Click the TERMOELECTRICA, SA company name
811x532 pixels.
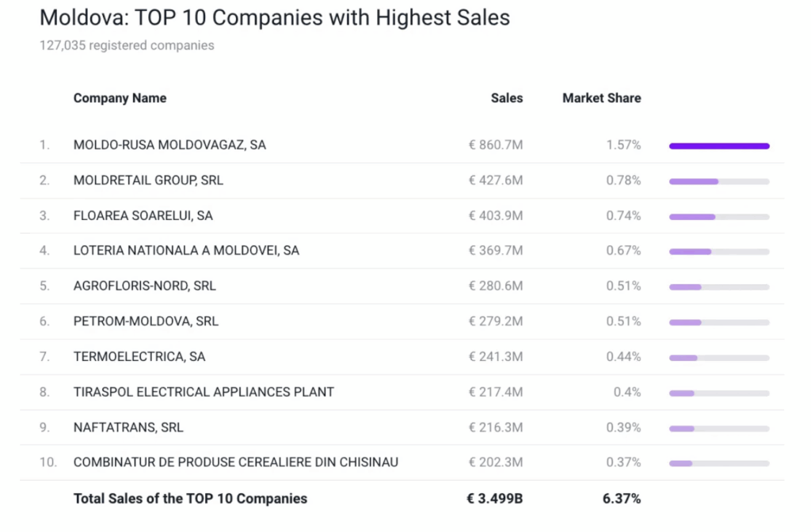pyautogui.click(x=139, y=357)
